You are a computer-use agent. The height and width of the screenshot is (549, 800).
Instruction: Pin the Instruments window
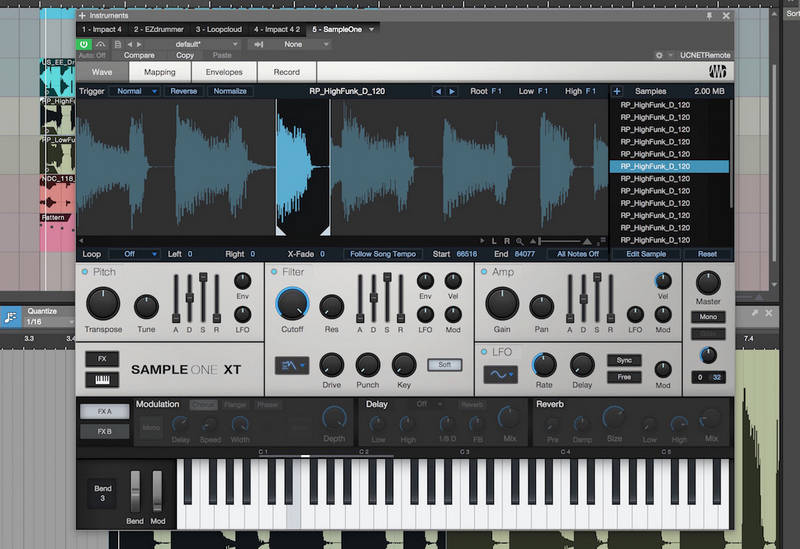point(710,16)
